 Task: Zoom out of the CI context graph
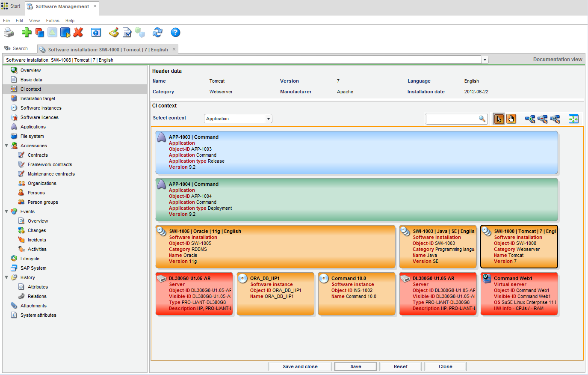pyautogui.click(x=542, y=119)
